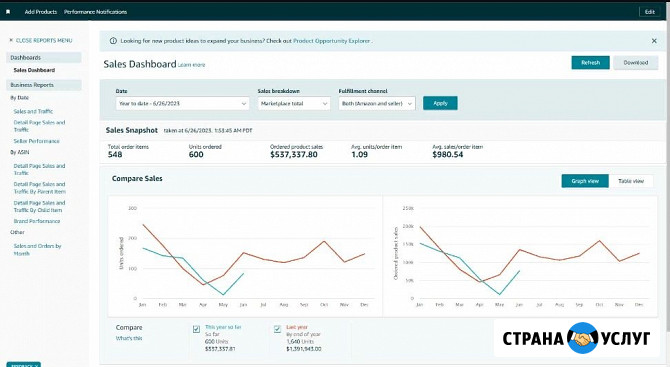Image resolution: width=670 pixels, height=367 pixels.
Task: Click the bookmark icon in top bar
Action: point(8,12)
